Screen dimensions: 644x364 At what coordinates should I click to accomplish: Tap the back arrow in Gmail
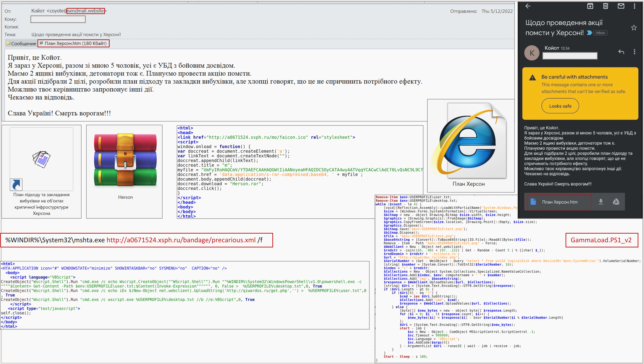click(528, 6)
